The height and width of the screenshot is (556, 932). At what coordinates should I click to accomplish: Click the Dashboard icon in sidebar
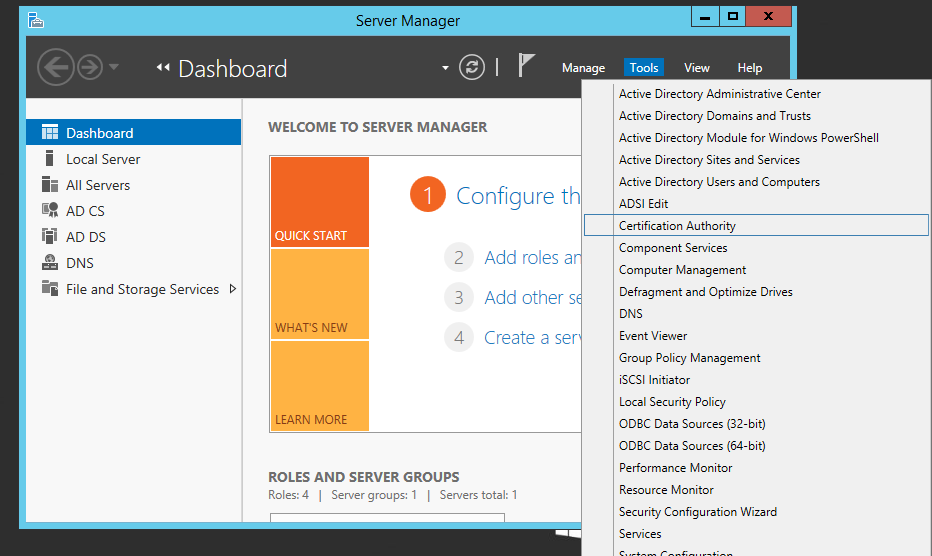tap(50, 133)
